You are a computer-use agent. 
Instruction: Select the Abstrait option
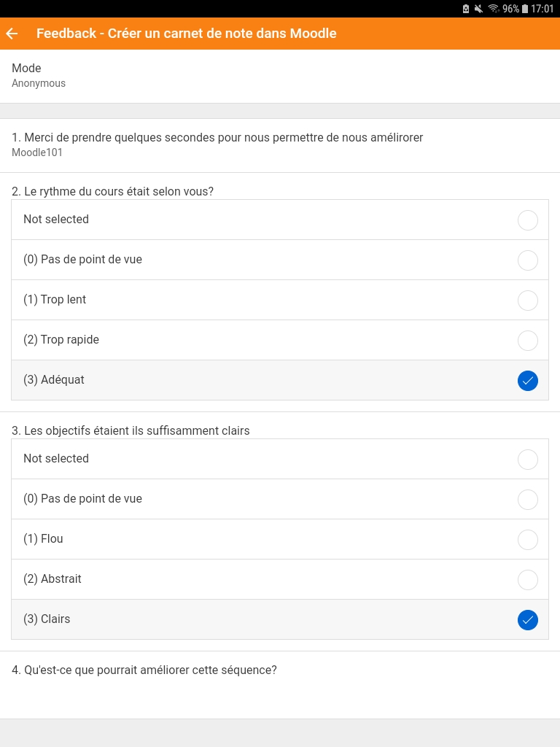point(280,578)
